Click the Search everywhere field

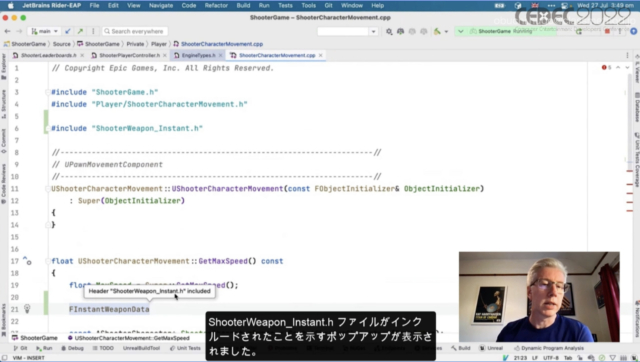(x=135, y=31)
